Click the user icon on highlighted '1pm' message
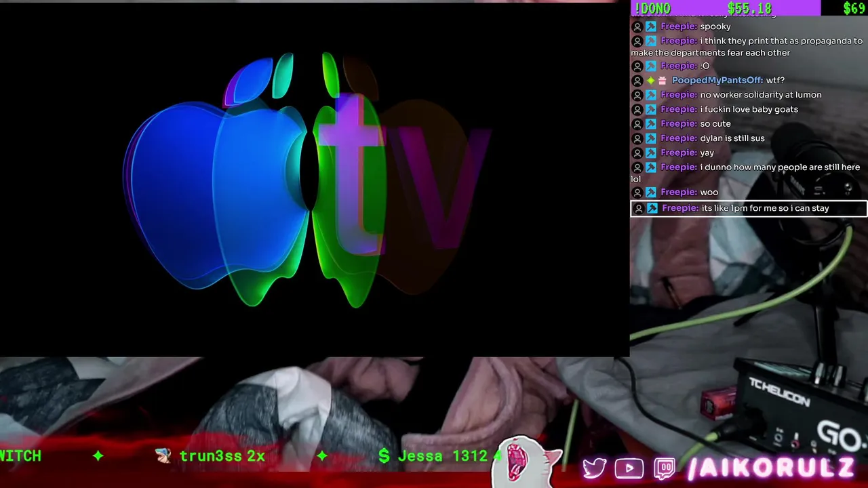The height and width of the screenshot is (488, 868). click(639, 208)
